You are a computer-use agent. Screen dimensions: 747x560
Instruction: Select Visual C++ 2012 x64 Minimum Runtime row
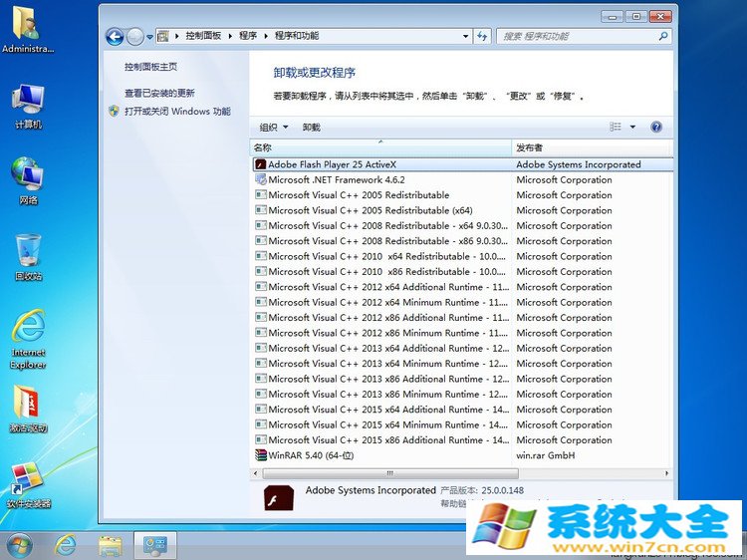[461, 302]
